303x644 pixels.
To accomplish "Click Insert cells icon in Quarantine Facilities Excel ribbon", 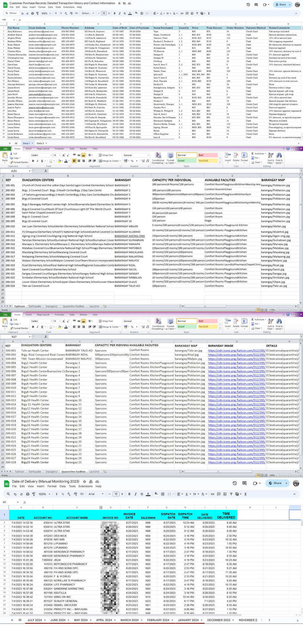I will click(x=228, y=323).
